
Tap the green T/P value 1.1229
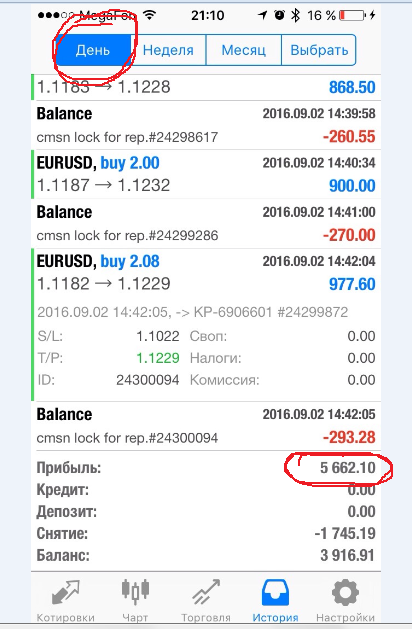pyautogui.click(x=158, y=358)
